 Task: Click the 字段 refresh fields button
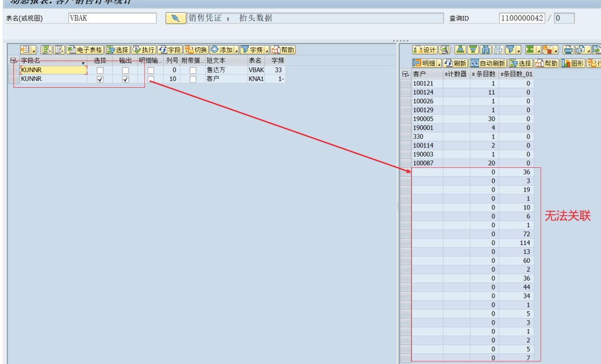[170, 50]
